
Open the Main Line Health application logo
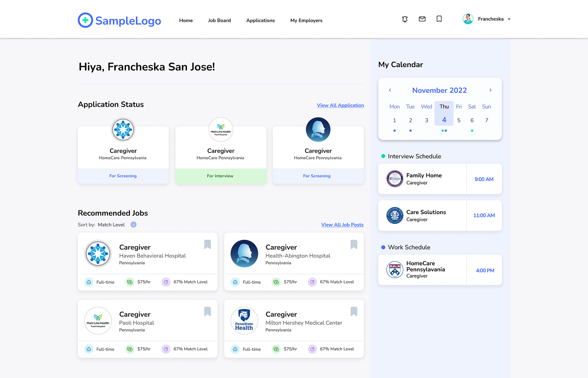click(221, 130)
